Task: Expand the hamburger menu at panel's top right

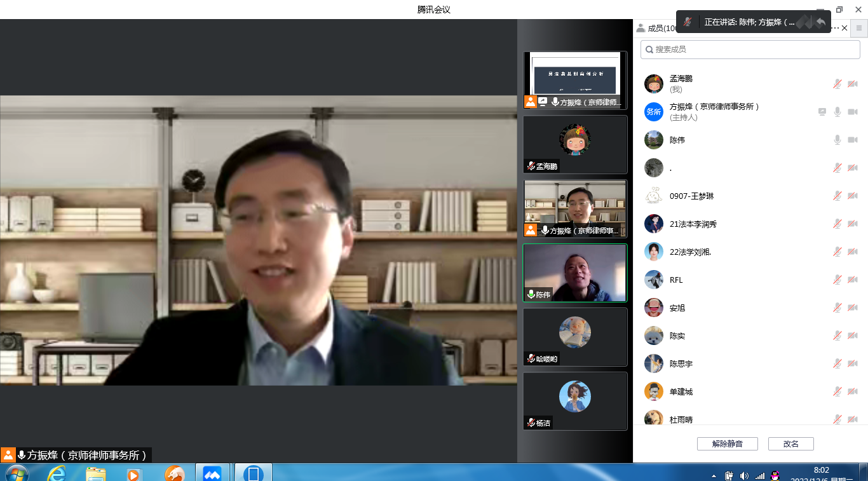Action: 859,28
